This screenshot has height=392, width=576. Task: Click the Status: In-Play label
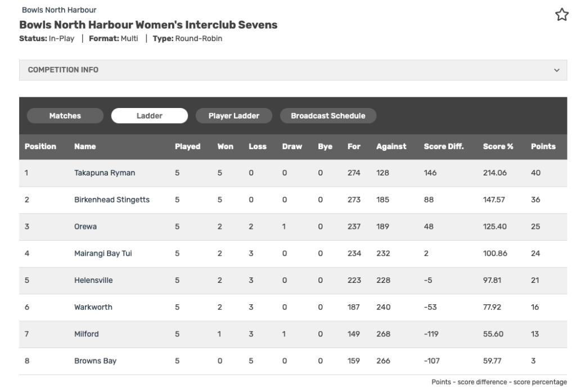(47, 39)
